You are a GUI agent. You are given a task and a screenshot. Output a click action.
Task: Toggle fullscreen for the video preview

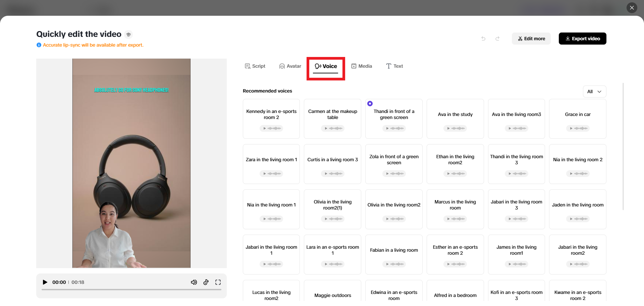[x=218, y=282]
